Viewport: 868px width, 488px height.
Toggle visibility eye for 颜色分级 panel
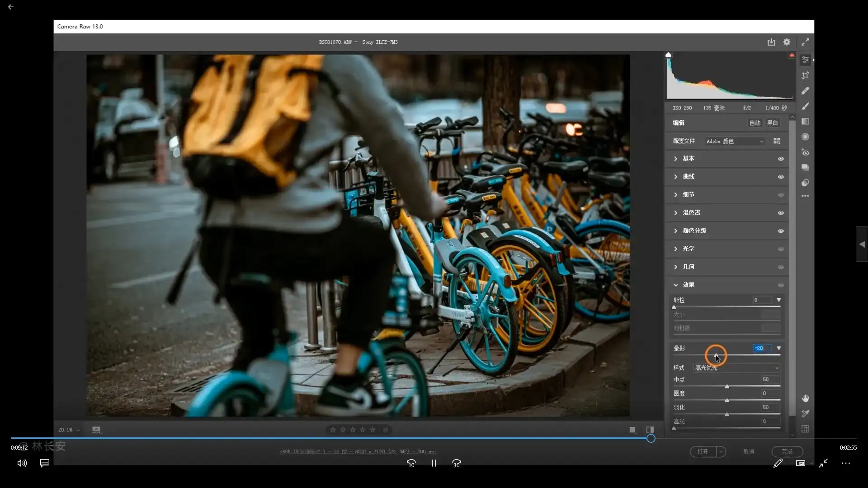point(781,231)
